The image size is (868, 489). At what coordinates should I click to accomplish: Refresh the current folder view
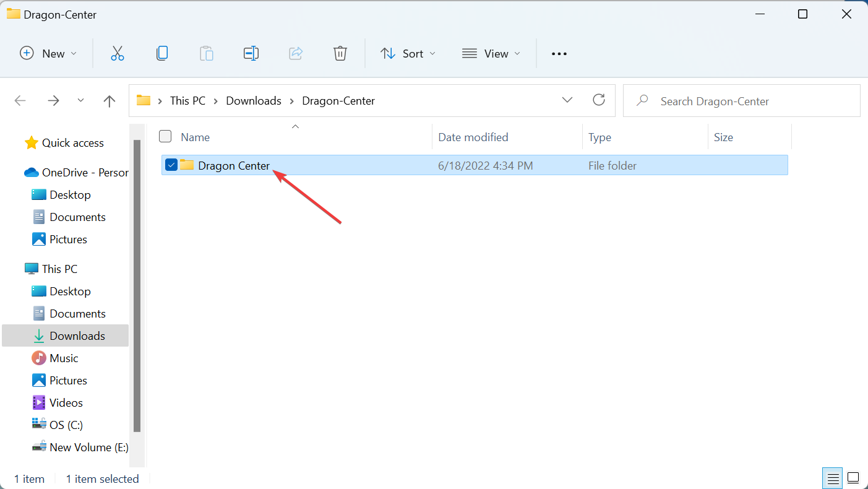tap(599, 100)
